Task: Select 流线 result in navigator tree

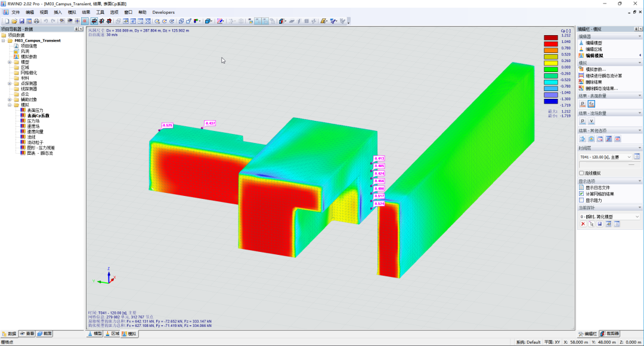Action: point(31,137)
